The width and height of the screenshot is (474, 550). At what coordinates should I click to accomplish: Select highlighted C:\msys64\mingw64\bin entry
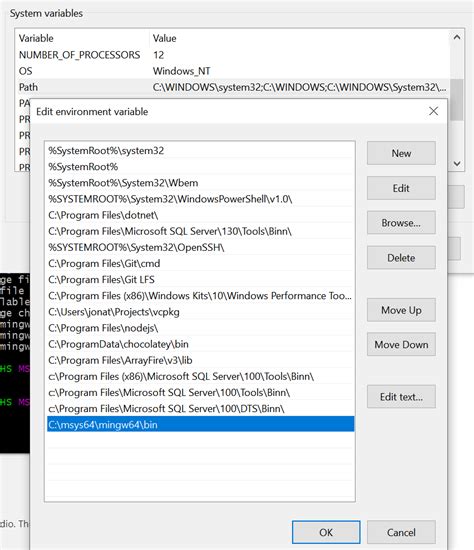coord(200,425)
